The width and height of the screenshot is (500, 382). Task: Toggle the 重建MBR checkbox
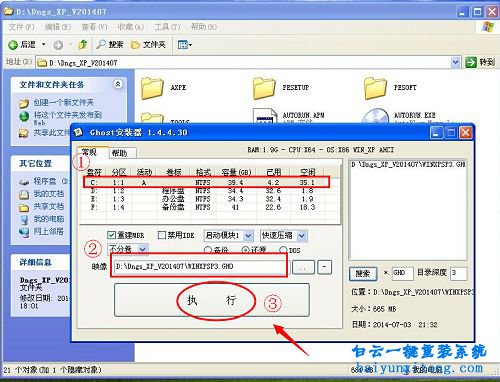tap(112, 235)
